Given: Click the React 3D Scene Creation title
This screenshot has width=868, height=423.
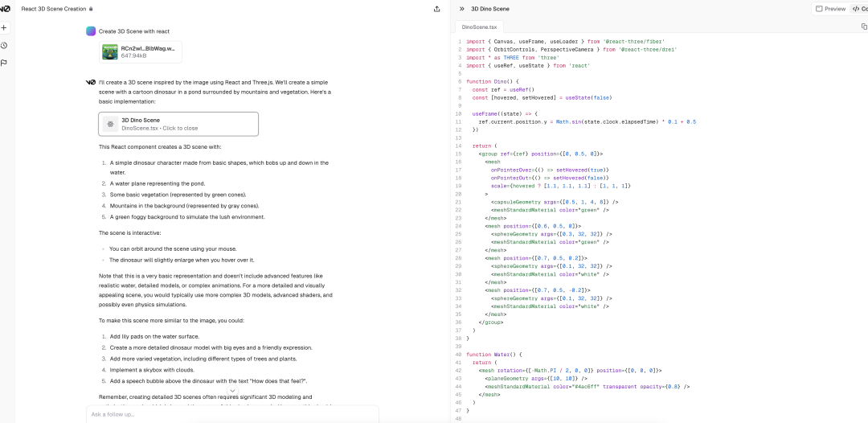Looking at the screenshot, I should coord(53,9).
